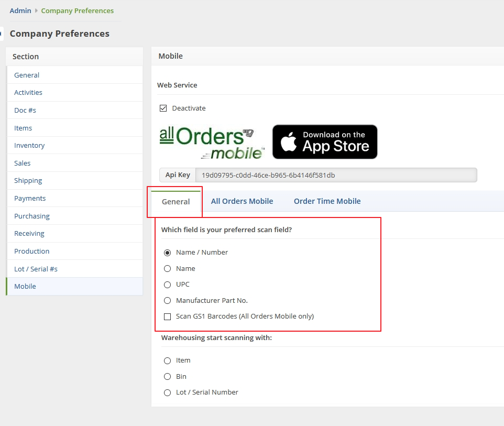The height and width of the screenshot is (426, 504).
Task: Open the App Store download badge
Action: pyautogui.click(x=325, y=142)
